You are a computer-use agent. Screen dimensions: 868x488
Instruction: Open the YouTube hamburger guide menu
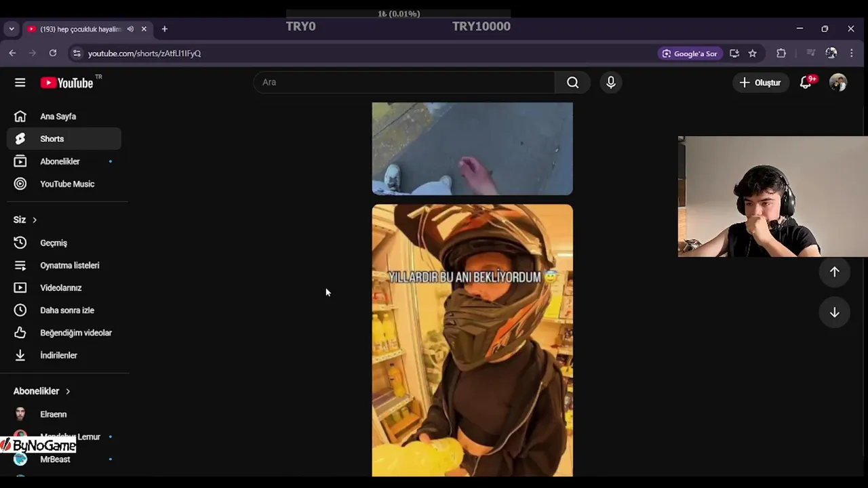[20, 83]
